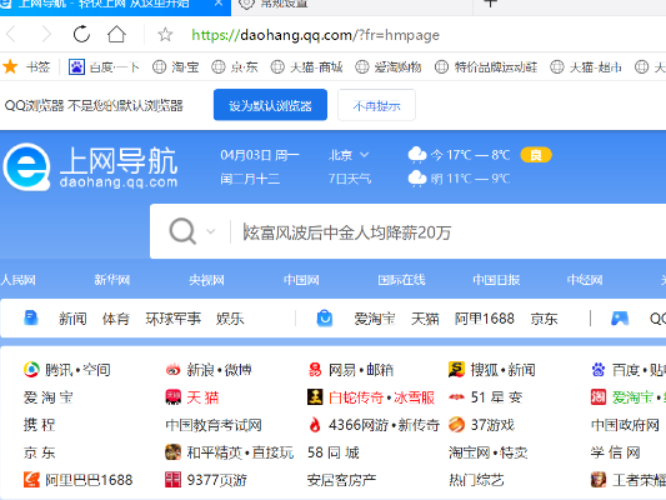Open 人民网 link
Viewport: 666px width, 500px height.
(18, 280)
